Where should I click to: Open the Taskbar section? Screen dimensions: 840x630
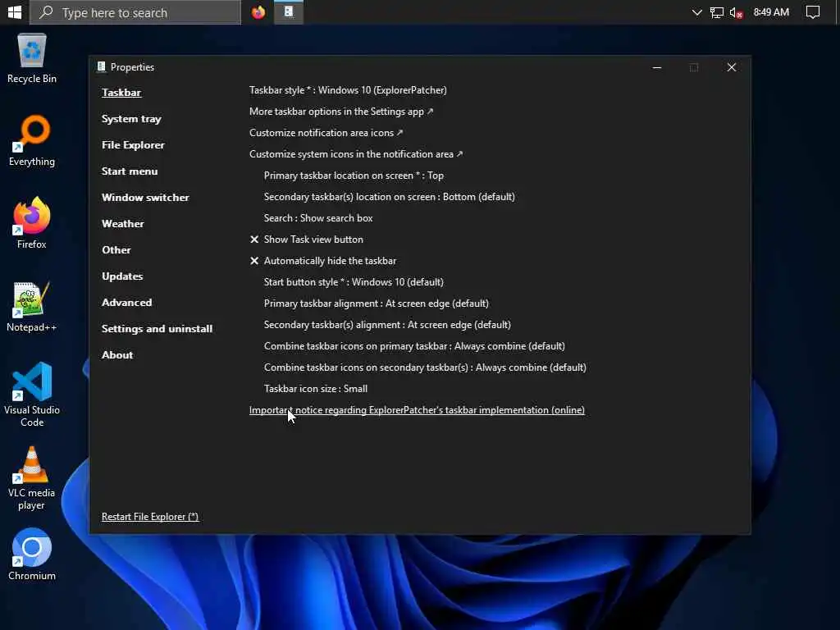tap(121, 92)
